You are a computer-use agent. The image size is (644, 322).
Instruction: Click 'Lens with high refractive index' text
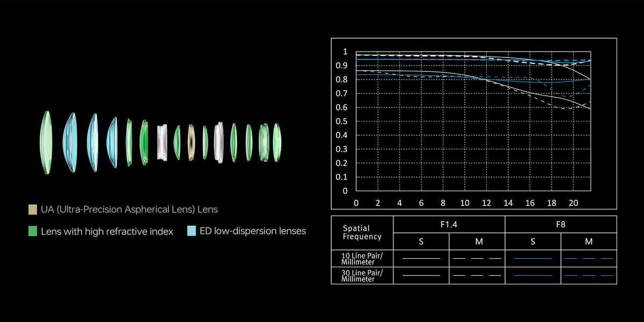click(x=107, y=231)
